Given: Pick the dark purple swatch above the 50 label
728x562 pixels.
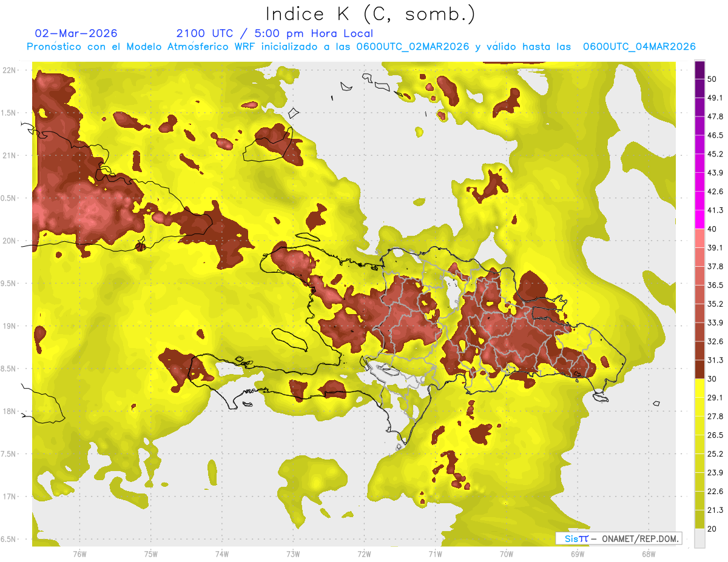Looking at the screenshot, I should pos(699,70).
